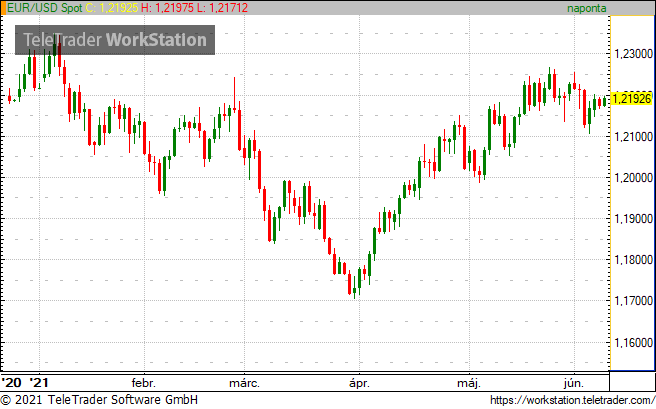Click the 1,20000 price axis label

pos(633,177)
